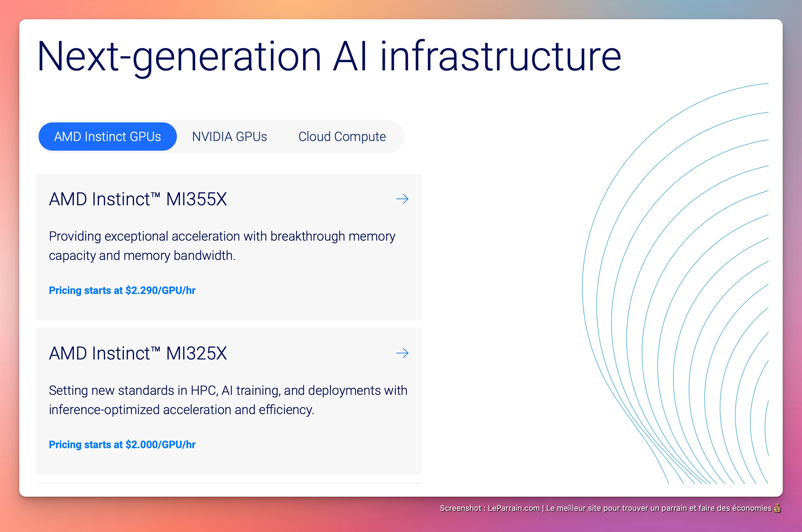This screenshot has width=802, height=532.
Task: Click the MI325X description about HPC training
Action: coord(228,400)
